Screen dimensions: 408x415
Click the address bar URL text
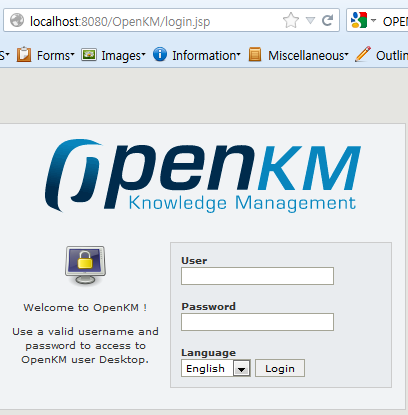(120, 22)
